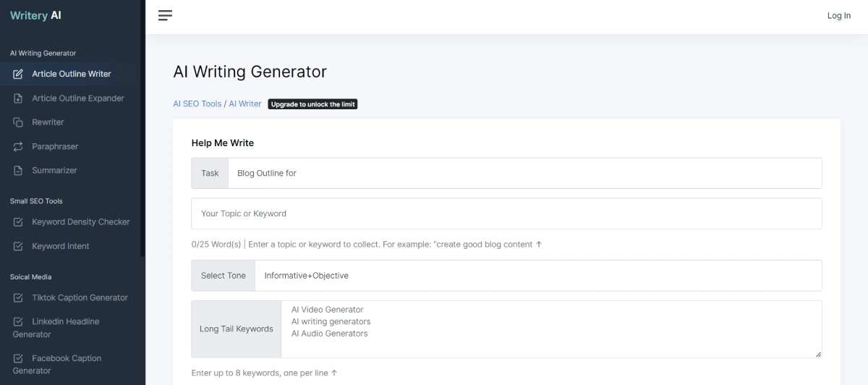Click the Paraphraser arrows icon
The width and height of the screenshot is (868, 385).
(x=18, y=147)
